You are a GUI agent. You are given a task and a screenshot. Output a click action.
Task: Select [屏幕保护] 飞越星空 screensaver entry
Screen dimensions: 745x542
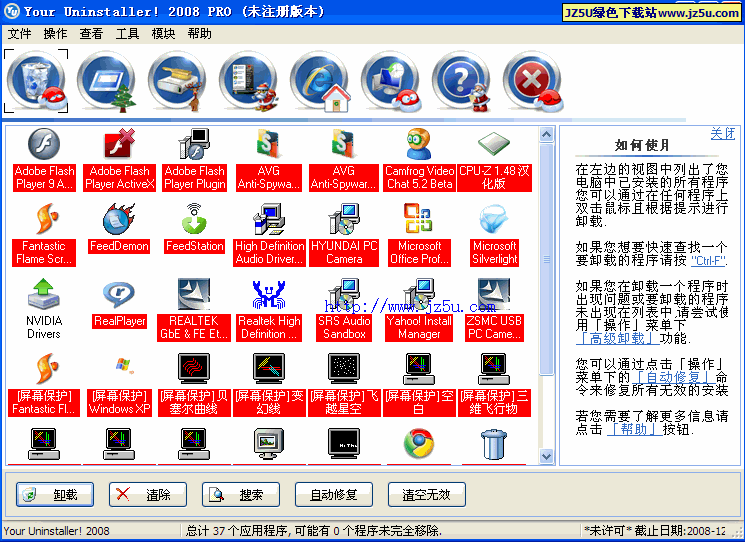344,384
